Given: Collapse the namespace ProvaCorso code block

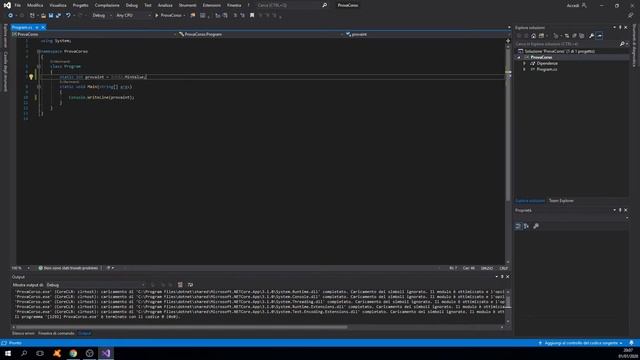Looking at the screenshot, I should (x=39, y=51).
